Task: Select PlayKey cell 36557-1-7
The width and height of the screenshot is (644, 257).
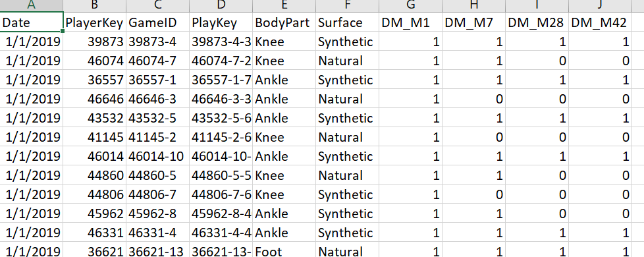Action: pyautogui.click(x=221, y=80)
